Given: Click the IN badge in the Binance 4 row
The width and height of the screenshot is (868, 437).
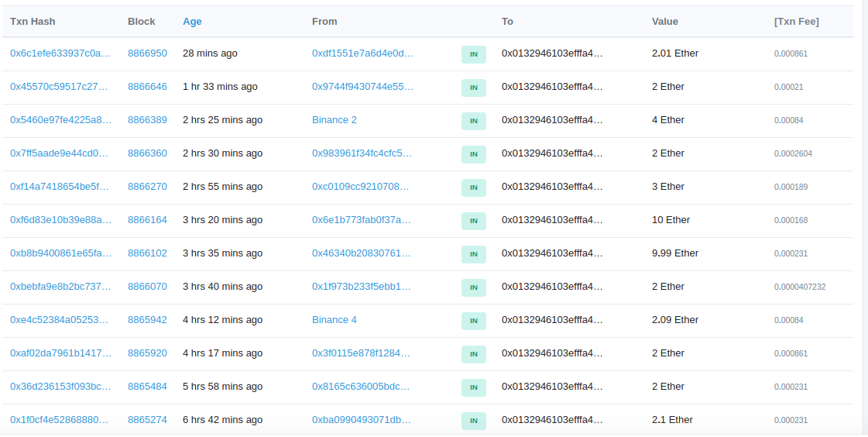Looking at the screenshot, I should click(474, 321).
